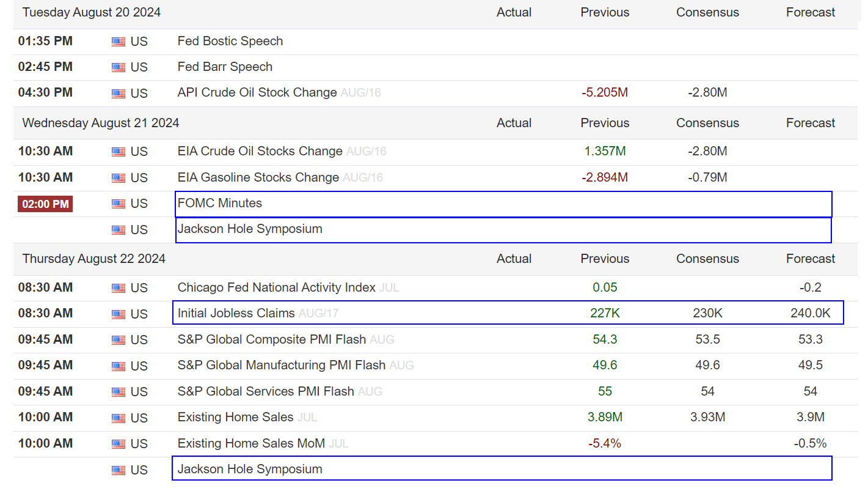Open S&P Global Services PMI Flash
The height and width of the screenshot is (491, 868).
pos(266,391)
